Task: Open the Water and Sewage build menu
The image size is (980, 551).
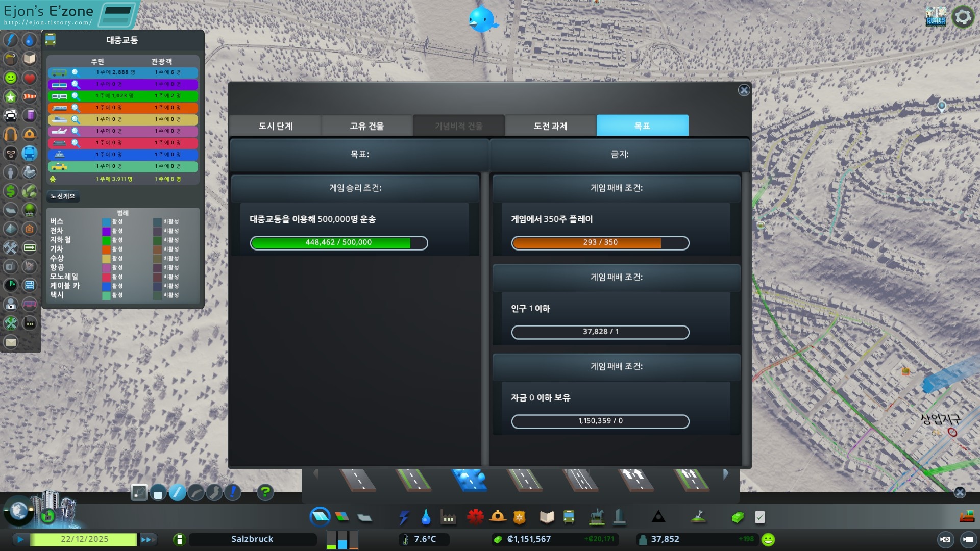Action: 426,517
